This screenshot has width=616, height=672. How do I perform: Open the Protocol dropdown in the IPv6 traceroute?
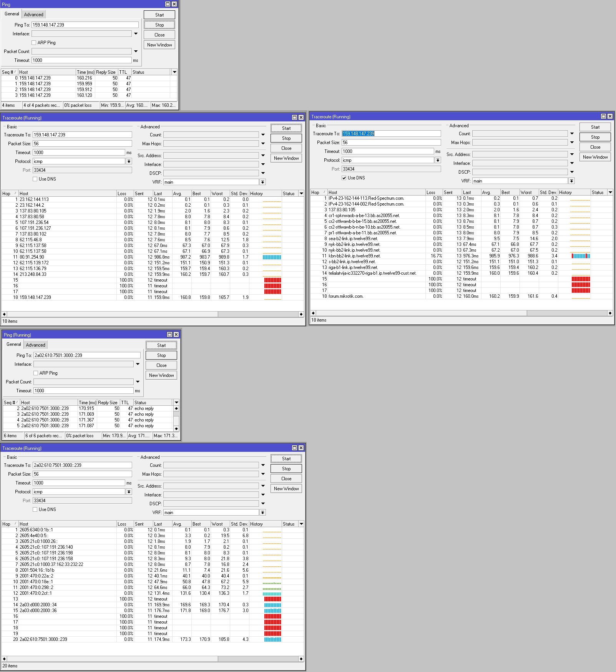coord(129,491)
